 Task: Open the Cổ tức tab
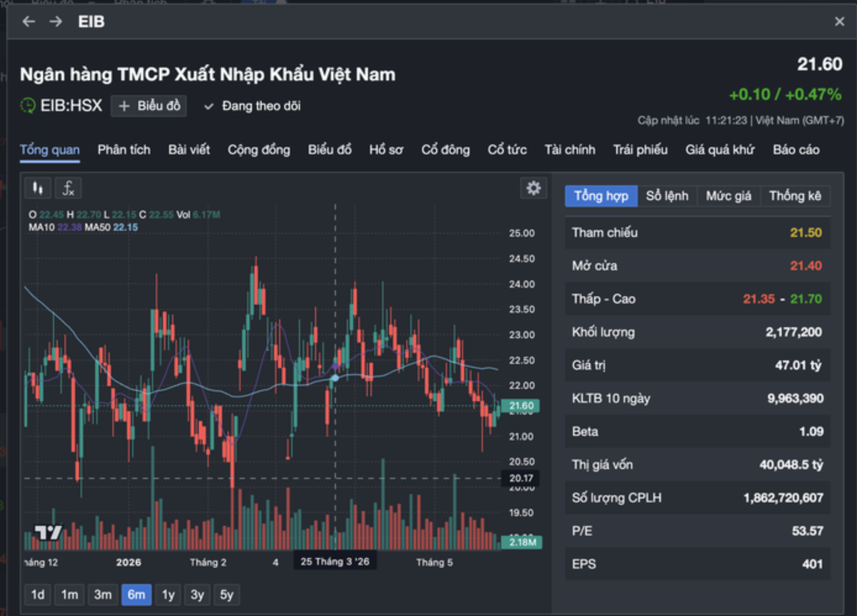507,150
